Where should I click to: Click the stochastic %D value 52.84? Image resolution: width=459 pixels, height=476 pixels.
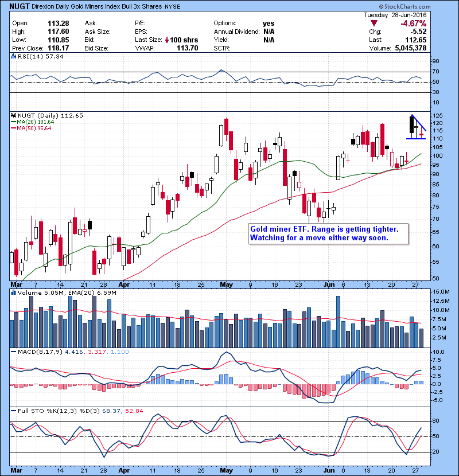point(134,411)
